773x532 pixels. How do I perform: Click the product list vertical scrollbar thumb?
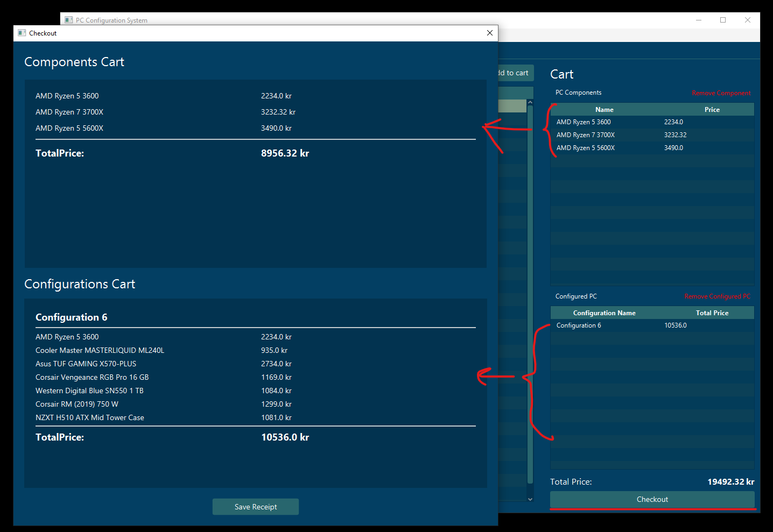pos(530,295)
